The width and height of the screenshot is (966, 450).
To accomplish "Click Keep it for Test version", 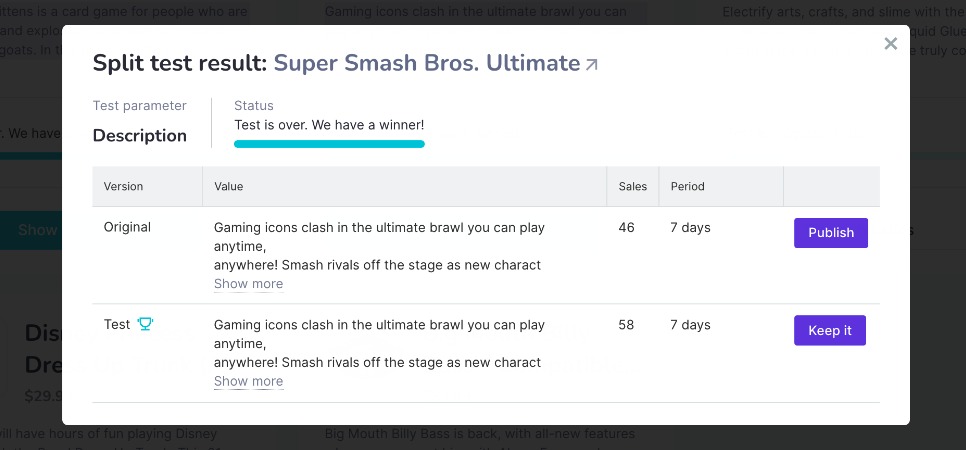I will click(829, 330).
